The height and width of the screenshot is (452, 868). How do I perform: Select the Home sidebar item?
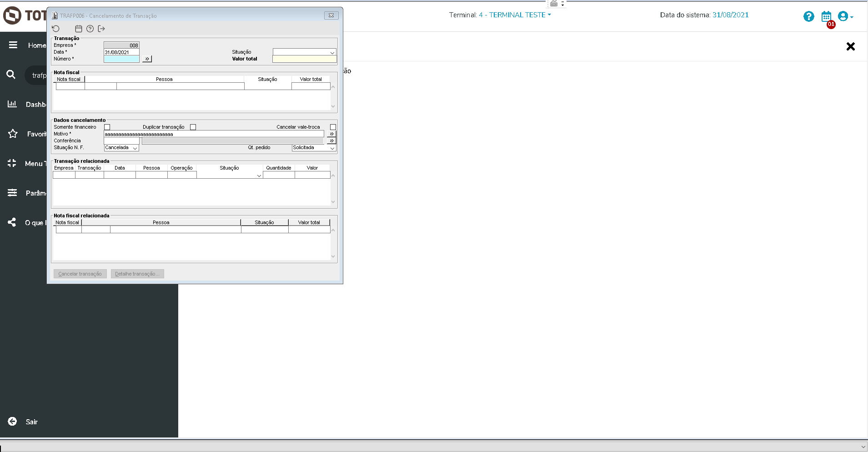tap(37, 45)
